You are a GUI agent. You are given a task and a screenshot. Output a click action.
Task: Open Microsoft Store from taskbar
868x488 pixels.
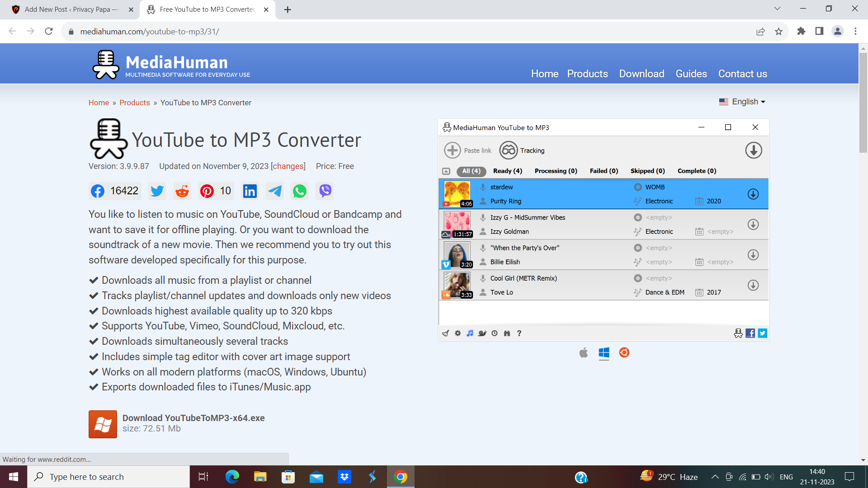point(288,477)
